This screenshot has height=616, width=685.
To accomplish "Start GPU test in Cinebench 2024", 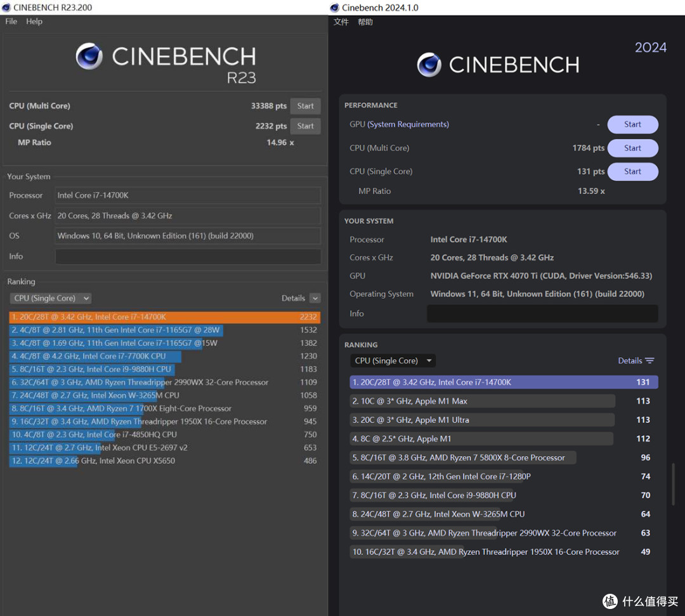I will pyautogui.click(x=632, y=124).
